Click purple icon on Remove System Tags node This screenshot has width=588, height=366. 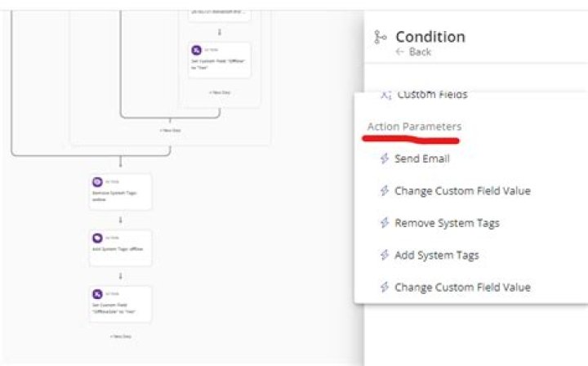coord(97,182)
